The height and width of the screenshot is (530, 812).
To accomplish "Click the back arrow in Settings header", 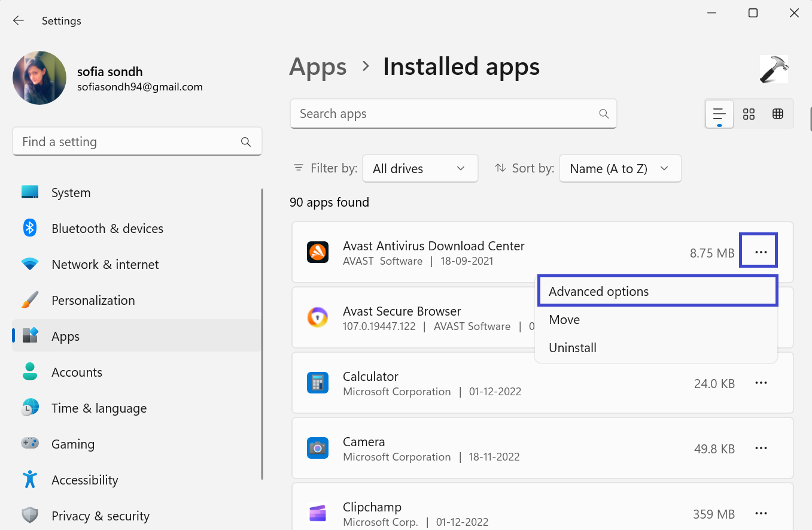I will [x=19, y=21].
